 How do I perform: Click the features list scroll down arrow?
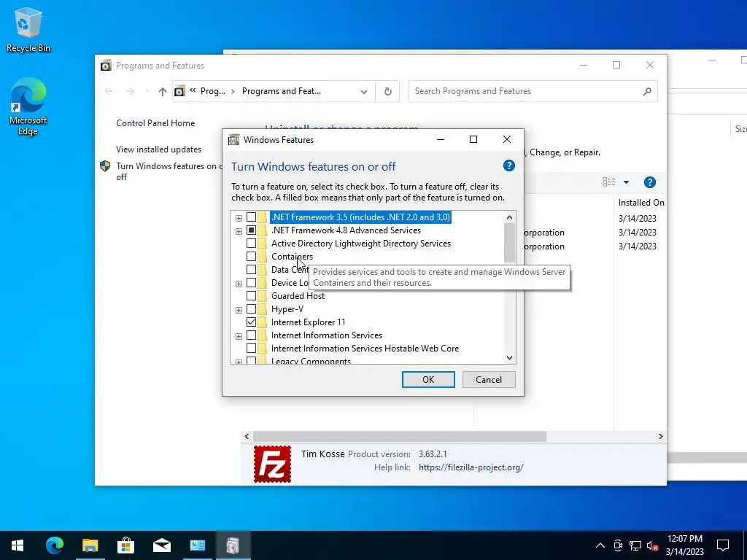pos(509,357)
